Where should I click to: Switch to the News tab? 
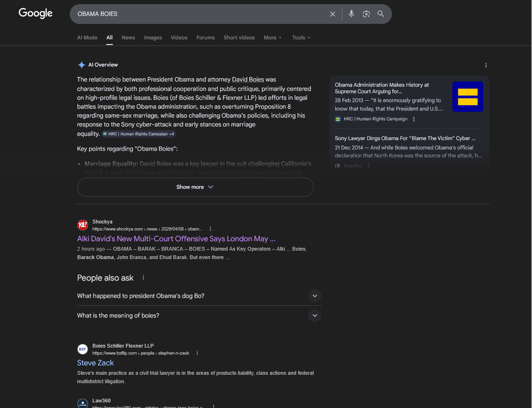128,37
